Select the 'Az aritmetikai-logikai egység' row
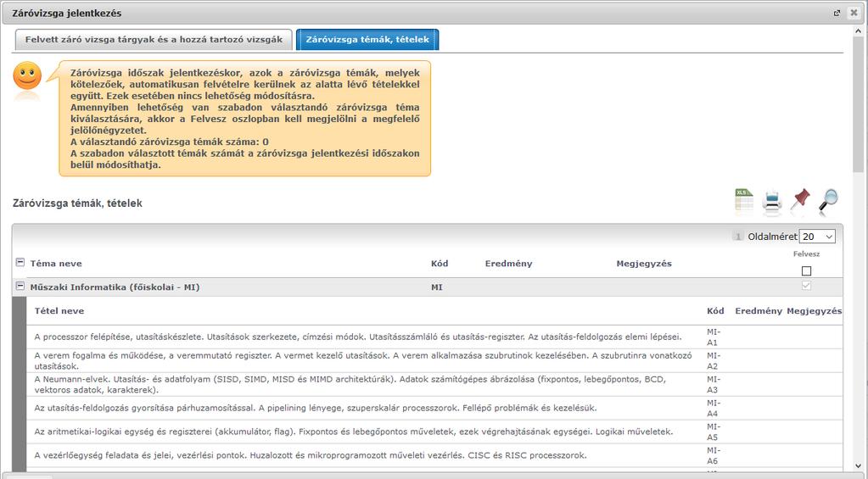Image resolution: width=868 pixels, height=479 pixels. (x=434, y=432)
